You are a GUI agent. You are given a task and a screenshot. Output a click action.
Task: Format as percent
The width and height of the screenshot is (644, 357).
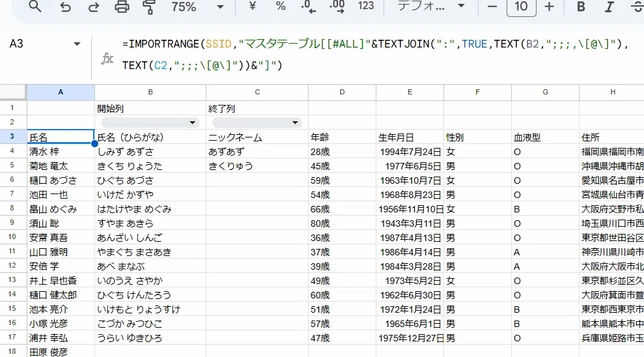tap(281, 6)
